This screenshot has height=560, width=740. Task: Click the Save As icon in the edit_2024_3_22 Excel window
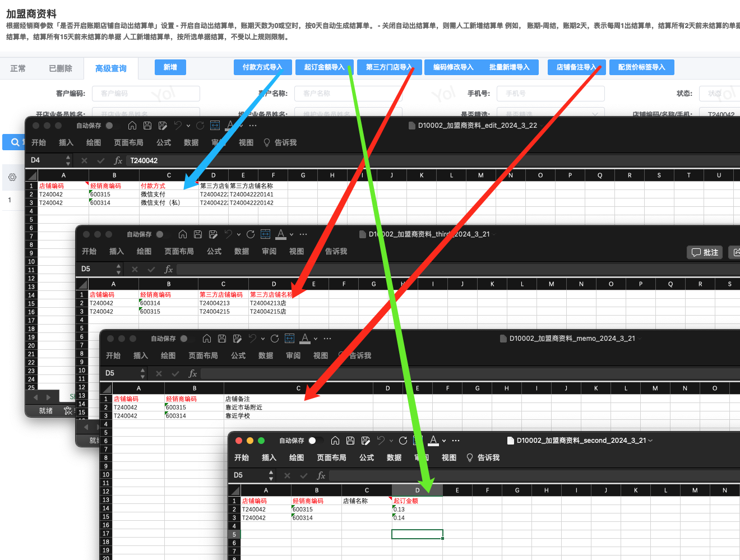coord(163,126)
